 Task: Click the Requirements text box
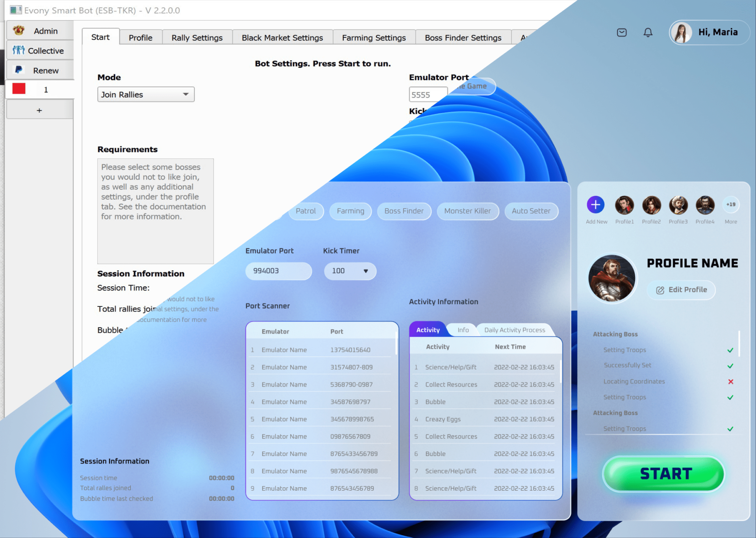tap(156, 211)
